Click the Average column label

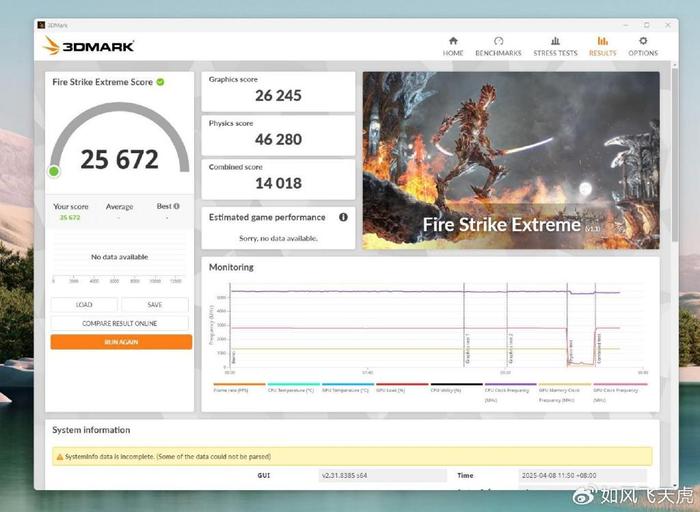coord(119,207)
